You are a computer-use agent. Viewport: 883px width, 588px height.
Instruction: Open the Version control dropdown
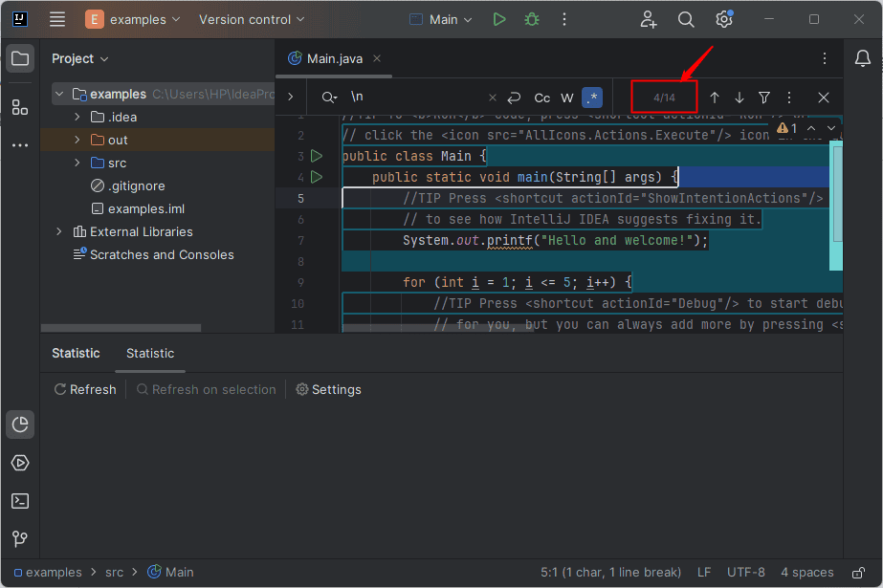point(252,19)
